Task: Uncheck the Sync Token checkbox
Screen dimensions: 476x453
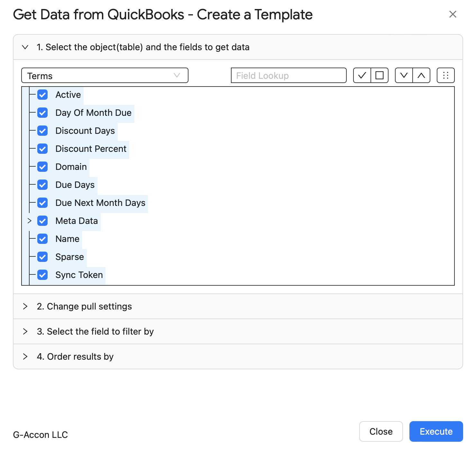Action: pos(42,275)
